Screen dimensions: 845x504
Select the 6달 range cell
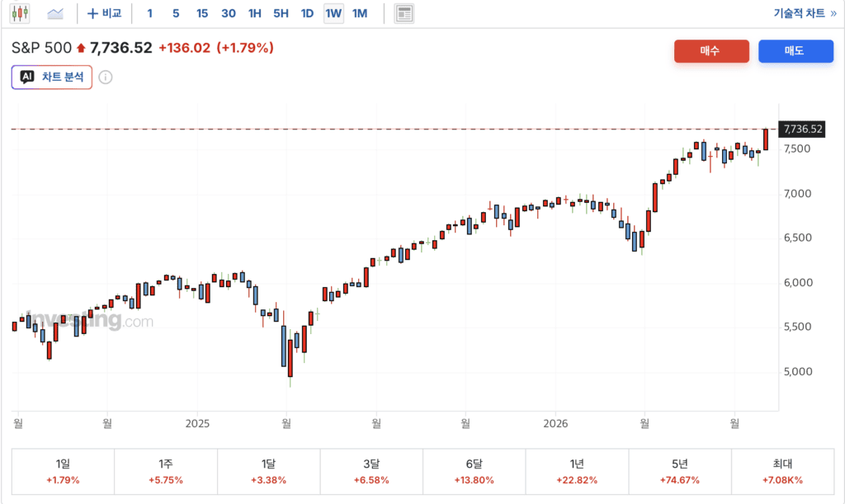point(474,471)
